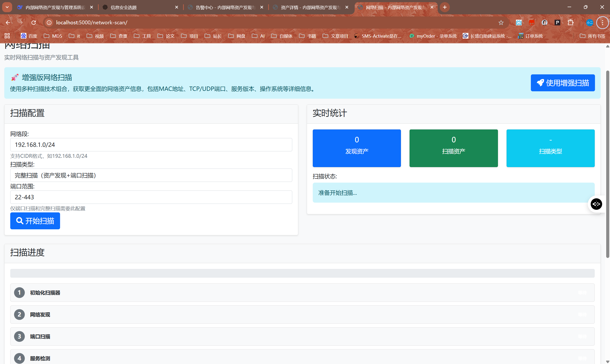Open the AI bookmark folder

click(x=258, y=36)
